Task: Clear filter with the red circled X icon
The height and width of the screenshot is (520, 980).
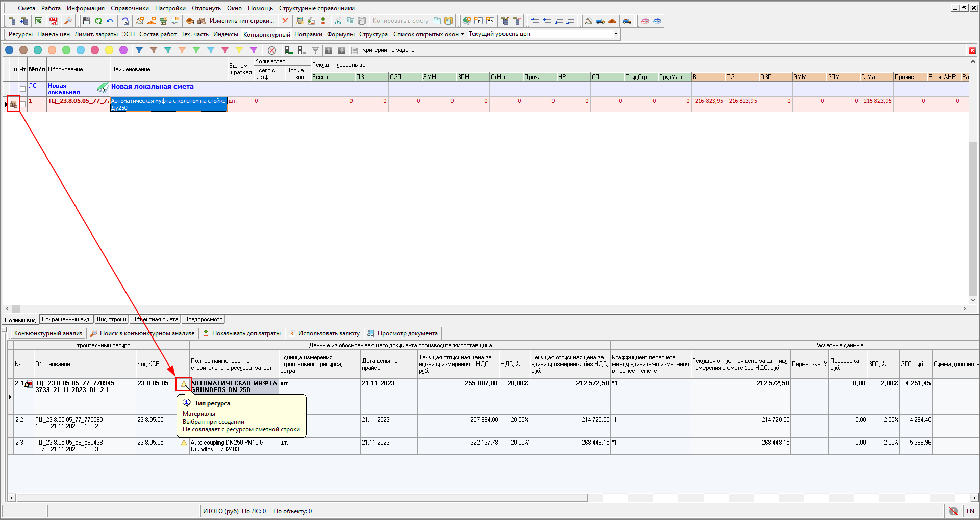Action: coord(272,50)
